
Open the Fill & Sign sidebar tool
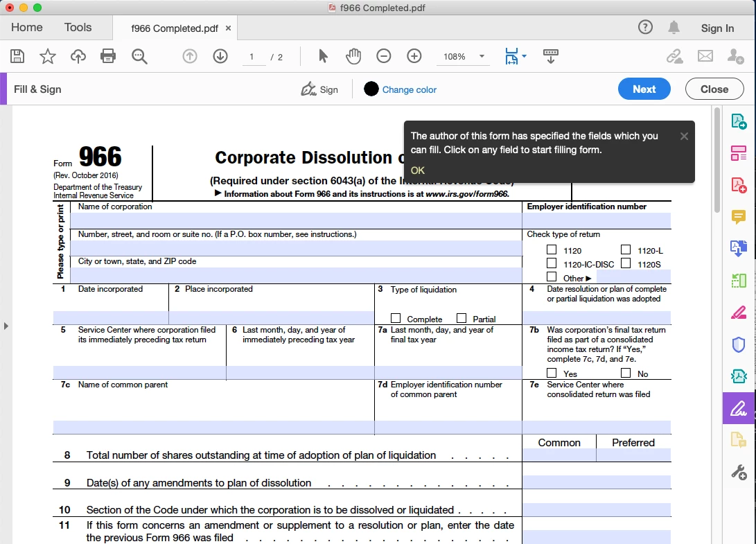[739, 408]
